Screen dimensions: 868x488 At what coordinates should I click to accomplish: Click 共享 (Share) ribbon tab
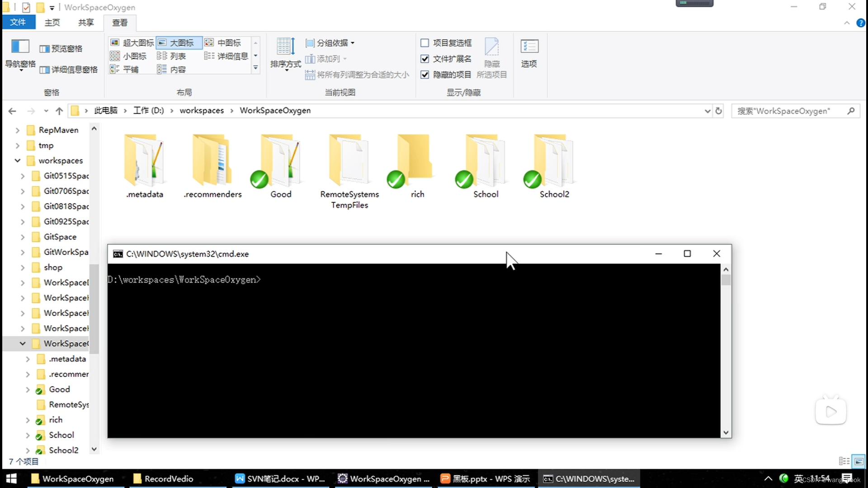pyautogui.click(x=85, y=22)
